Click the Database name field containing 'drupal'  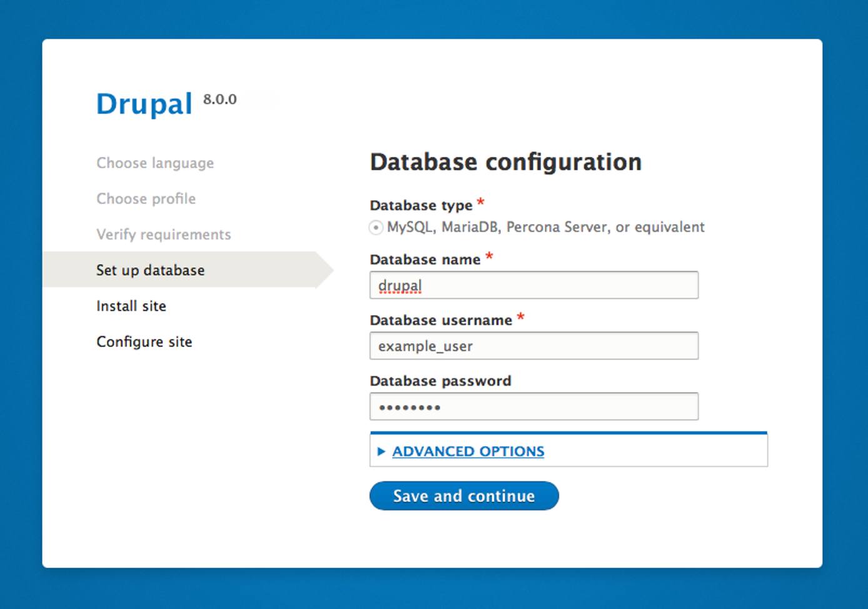534,285
